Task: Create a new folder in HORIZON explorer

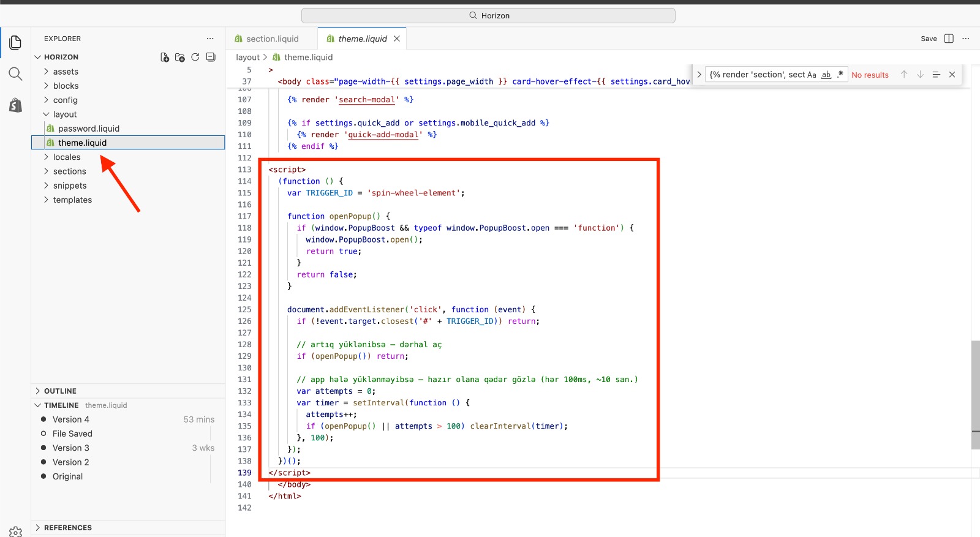Action: tap(180, 57)
